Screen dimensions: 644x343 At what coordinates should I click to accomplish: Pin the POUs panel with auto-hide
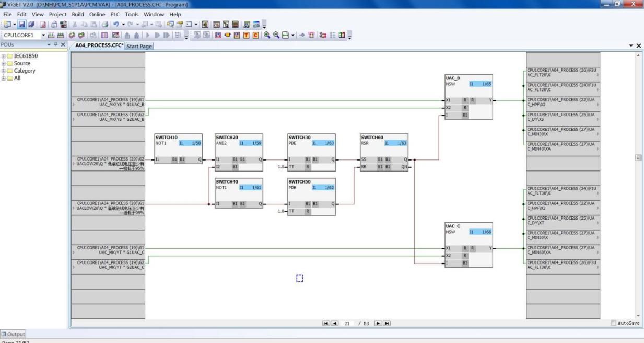click(x=56, y=45)
